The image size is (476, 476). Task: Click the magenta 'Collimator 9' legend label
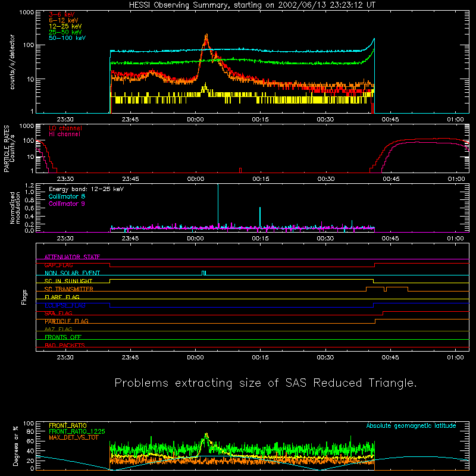point(67,203)
